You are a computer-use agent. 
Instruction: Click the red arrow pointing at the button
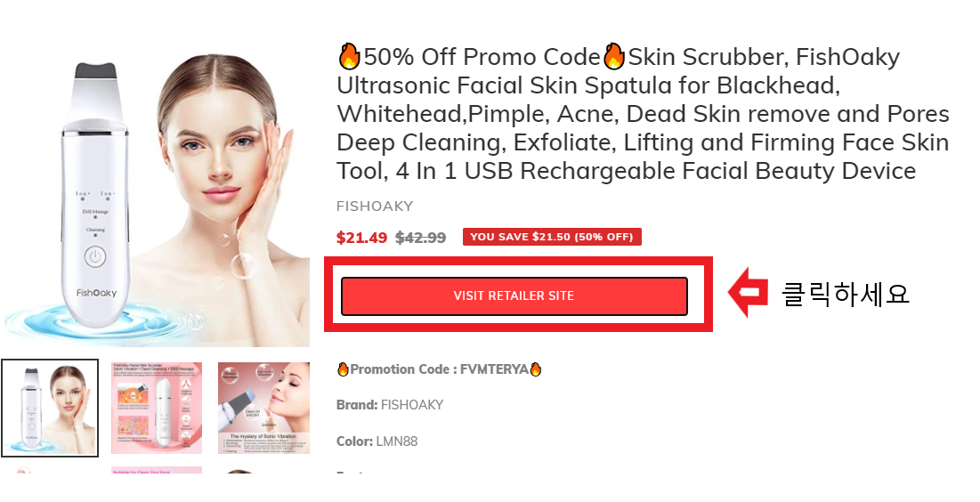coord(748,292)
